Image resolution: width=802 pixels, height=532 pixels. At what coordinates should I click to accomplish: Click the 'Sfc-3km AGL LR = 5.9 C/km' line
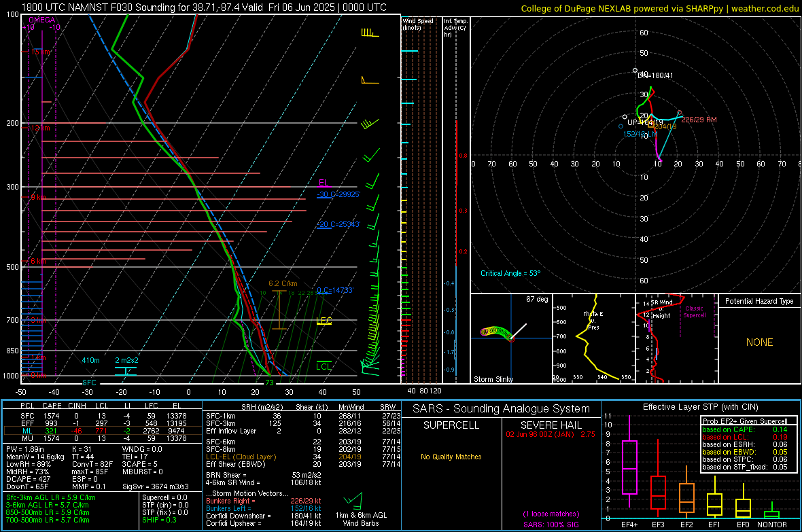tap(51, 497)
